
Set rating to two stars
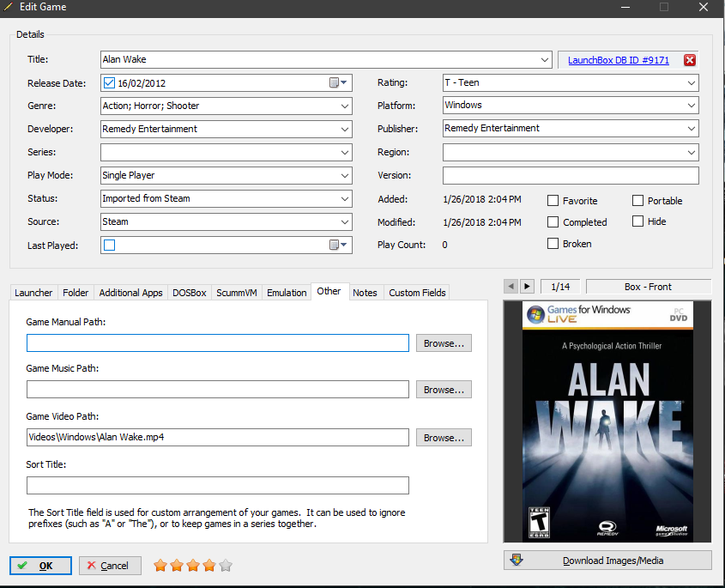click(177, 566)
